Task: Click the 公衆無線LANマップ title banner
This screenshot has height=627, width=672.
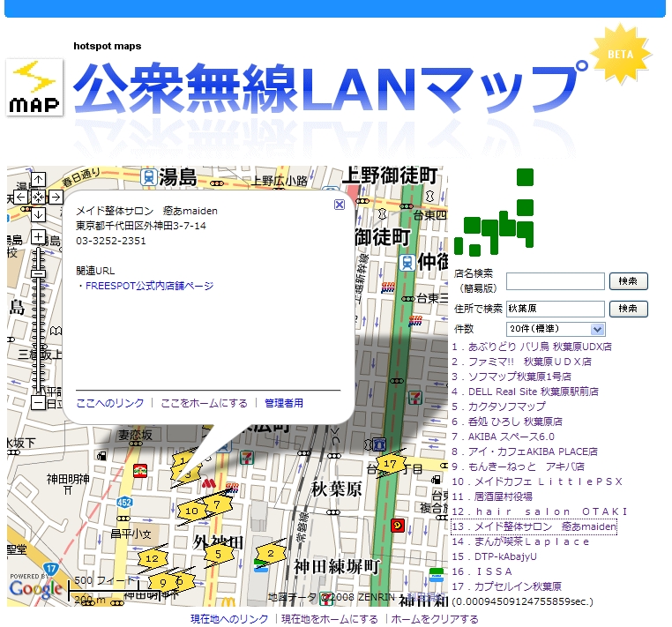Action: (x=330, y=87)
